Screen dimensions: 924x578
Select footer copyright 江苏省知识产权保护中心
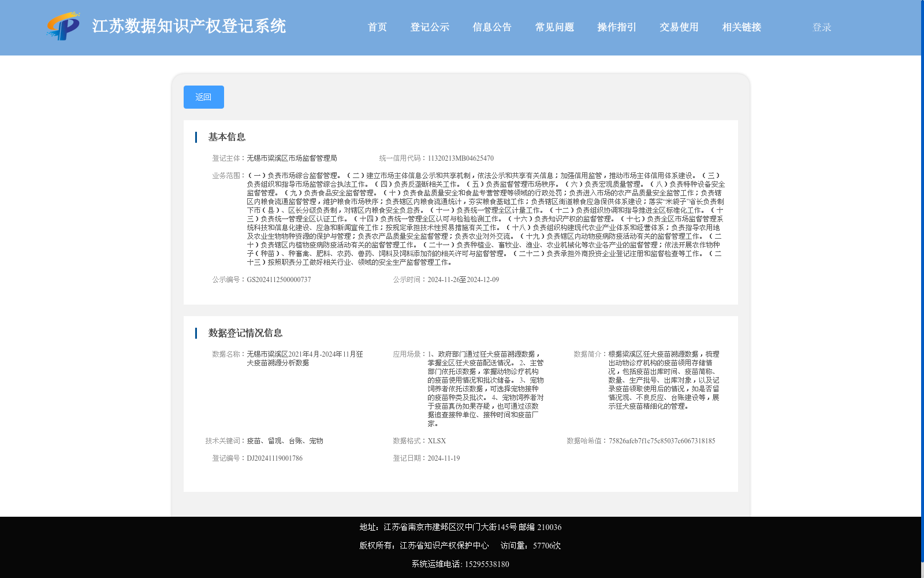(444, 546)
